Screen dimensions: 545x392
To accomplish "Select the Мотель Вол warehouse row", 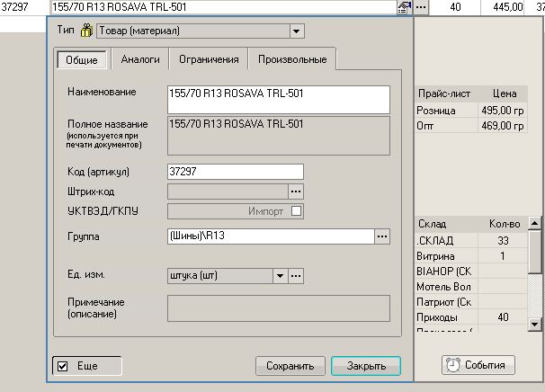I will [471, 287].
